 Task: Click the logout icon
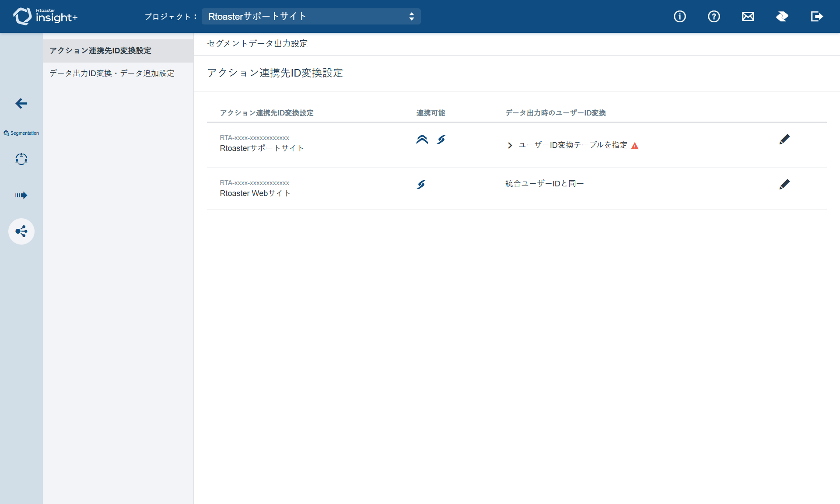click(x=817, y=17)
